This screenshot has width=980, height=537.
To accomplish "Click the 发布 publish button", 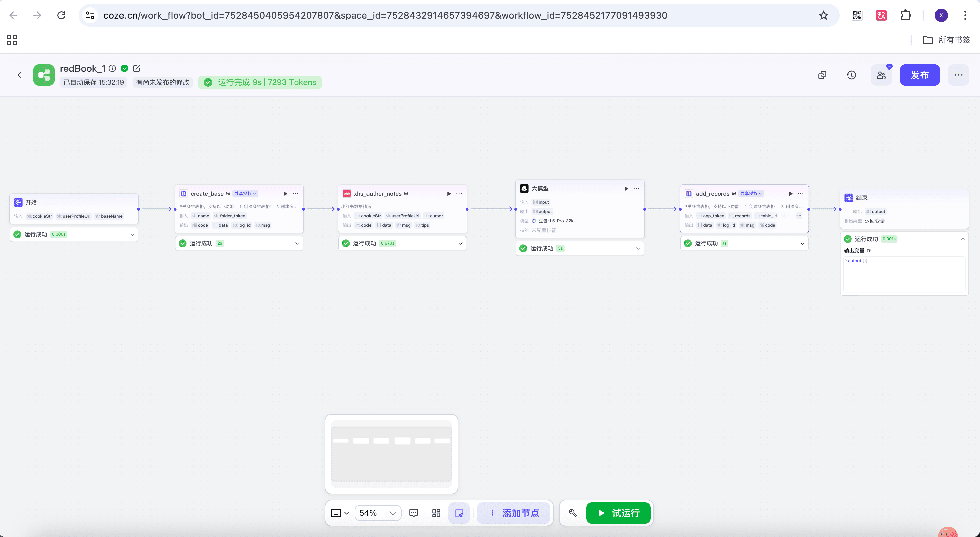I will [919, 75].
